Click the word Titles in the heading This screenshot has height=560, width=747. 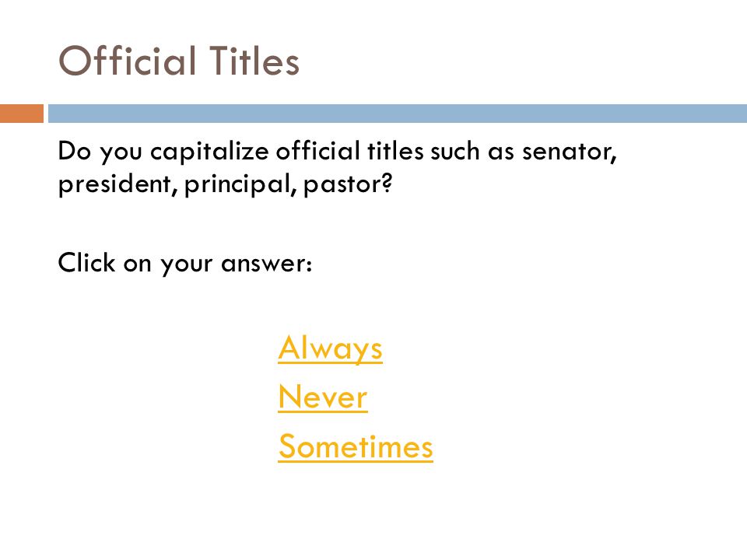(254, 61)
